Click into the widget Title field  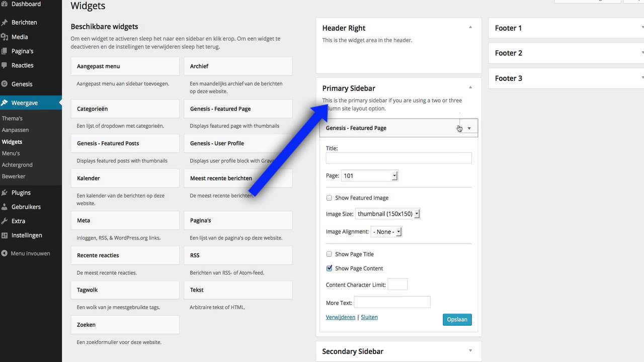coord(398,158)
